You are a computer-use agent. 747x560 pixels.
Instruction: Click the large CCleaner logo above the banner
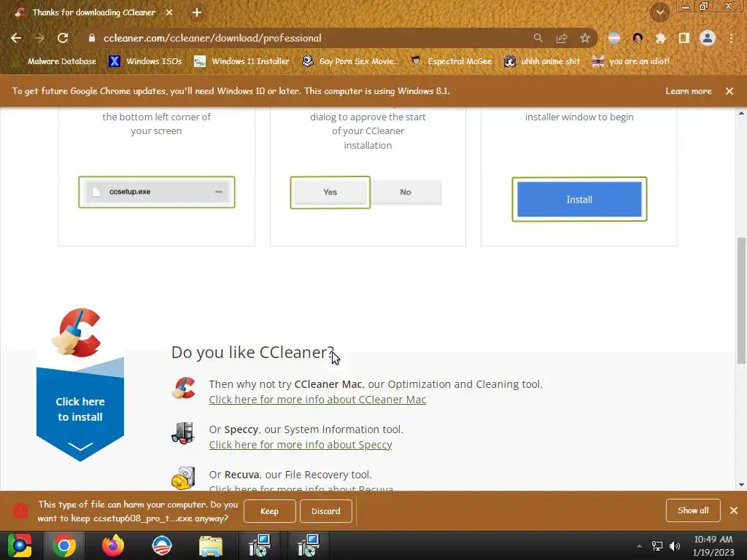click(77, 332)
